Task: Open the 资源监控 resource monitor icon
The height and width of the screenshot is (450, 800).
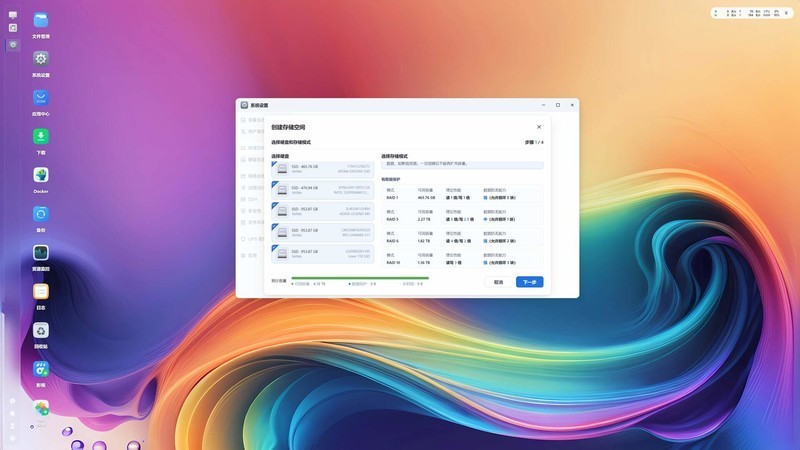Action: pos(41,253)
